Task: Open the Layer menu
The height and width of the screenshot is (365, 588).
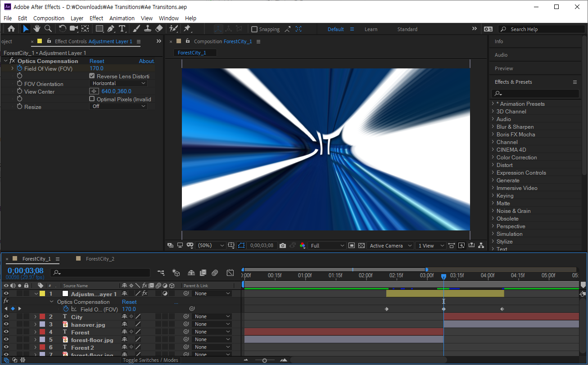Action: (x=77, y=18)
